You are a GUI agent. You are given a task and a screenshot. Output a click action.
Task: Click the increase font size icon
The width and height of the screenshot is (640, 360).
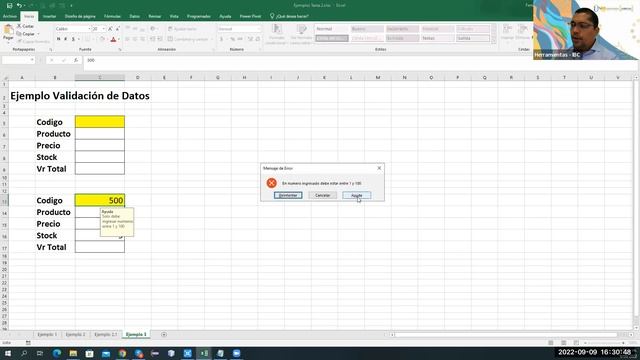click(x=110, y=29)
